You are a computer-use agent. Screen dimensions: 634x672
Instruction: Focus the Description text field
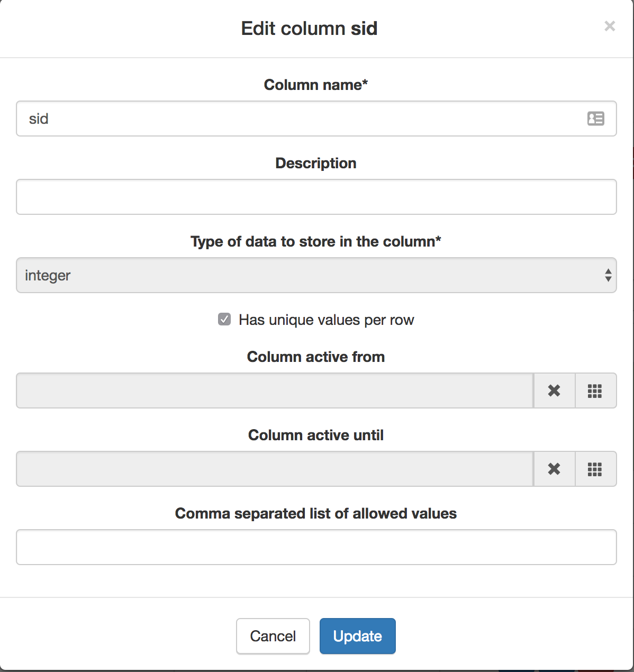(x=316, y=197)
